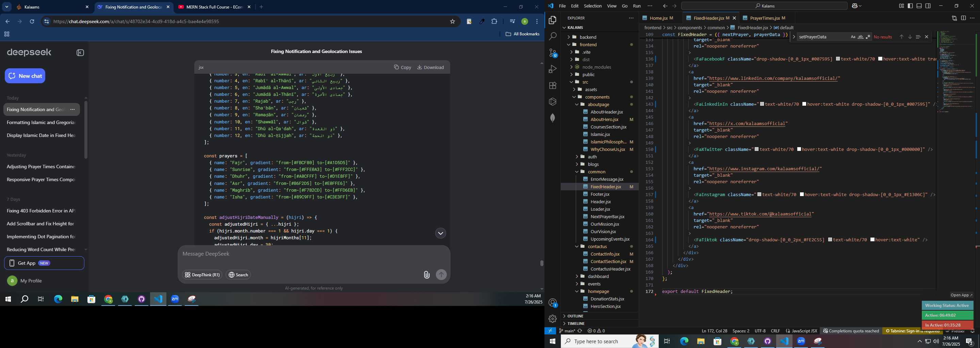Click the Kalams command center search box

click(764, 6)
